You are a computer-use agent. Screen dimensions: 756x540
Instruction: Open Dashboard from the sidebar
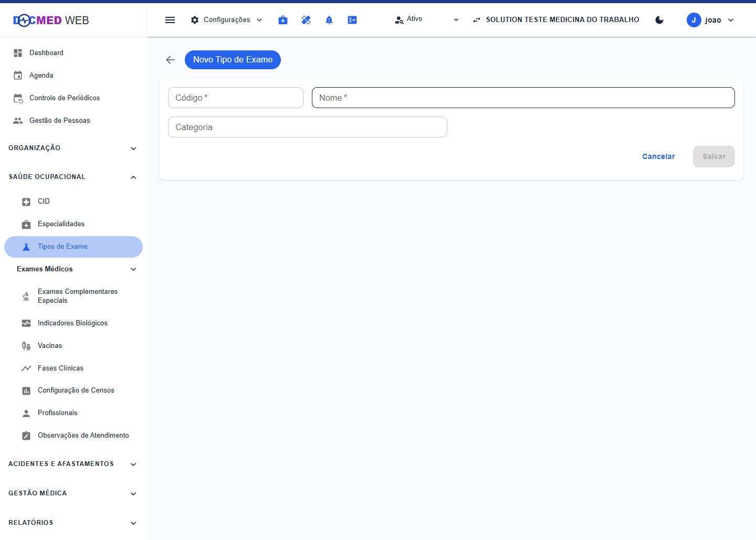[x=73, y=53]
